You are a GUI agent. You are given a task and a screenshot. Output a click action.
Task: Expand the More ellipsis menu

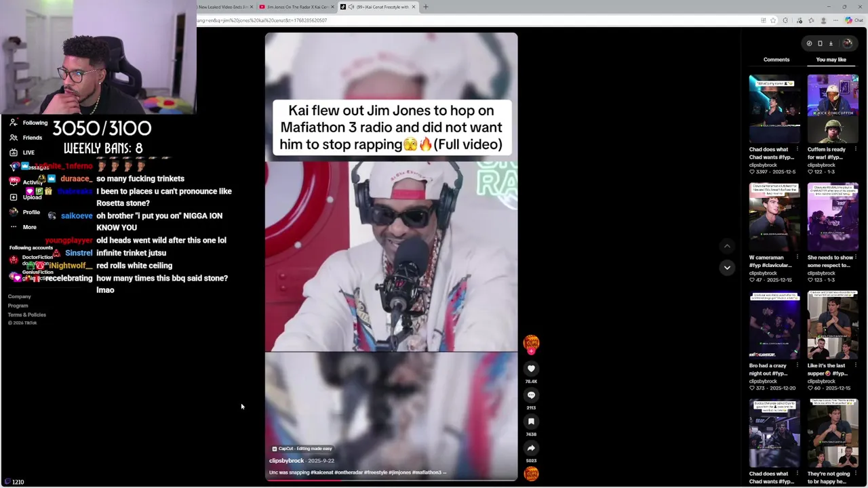tap(14, 227)
